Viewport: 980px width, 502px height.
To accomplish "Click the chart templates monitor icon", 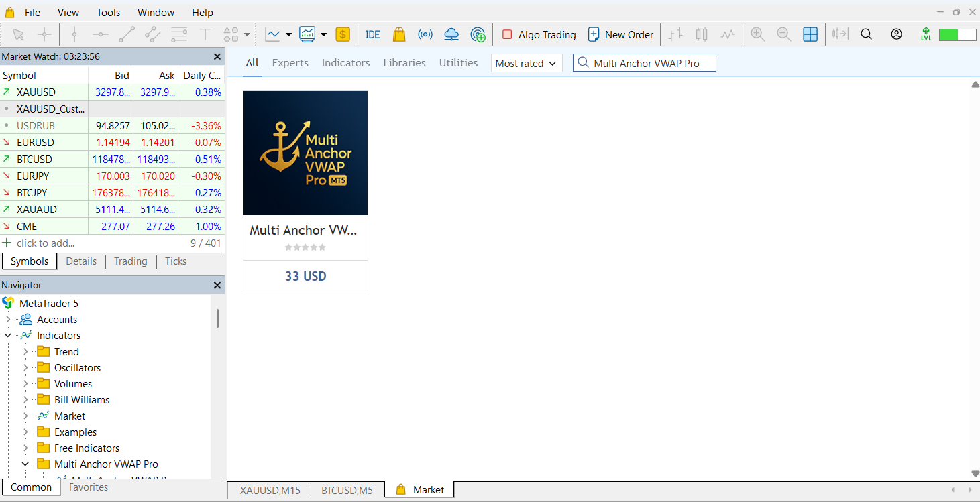I will click(x=308, y=34).
